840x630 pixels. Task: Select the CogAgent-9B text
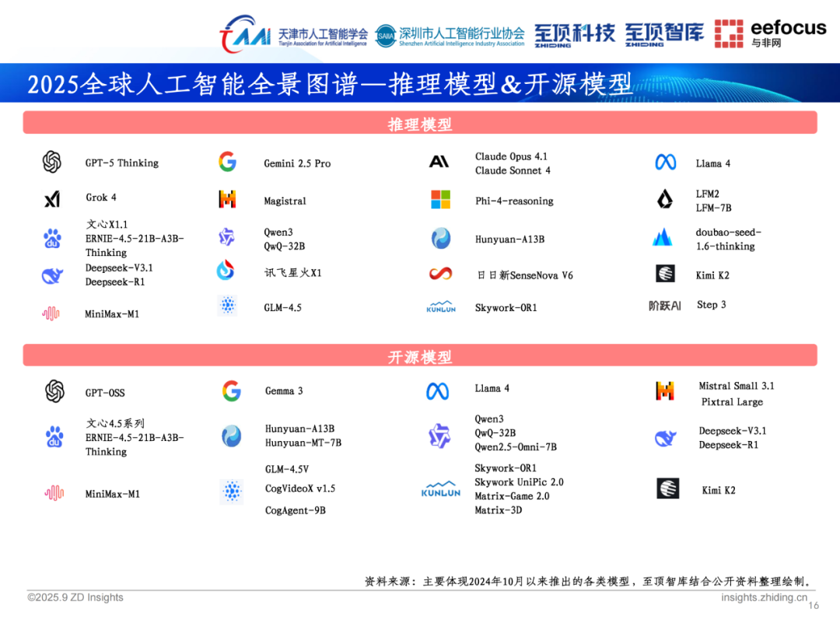[296, 510]
